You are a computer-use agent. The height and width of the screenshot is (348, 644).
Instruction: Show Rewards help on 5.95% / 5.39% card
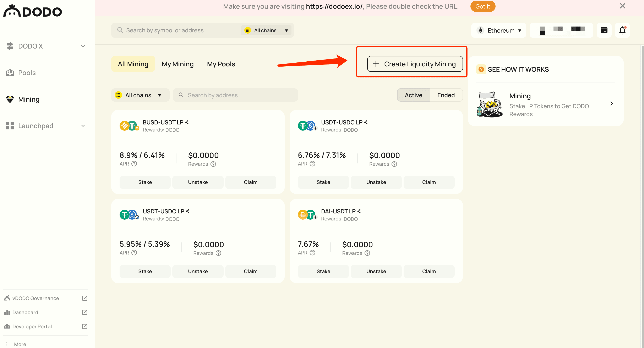(218, 253)
